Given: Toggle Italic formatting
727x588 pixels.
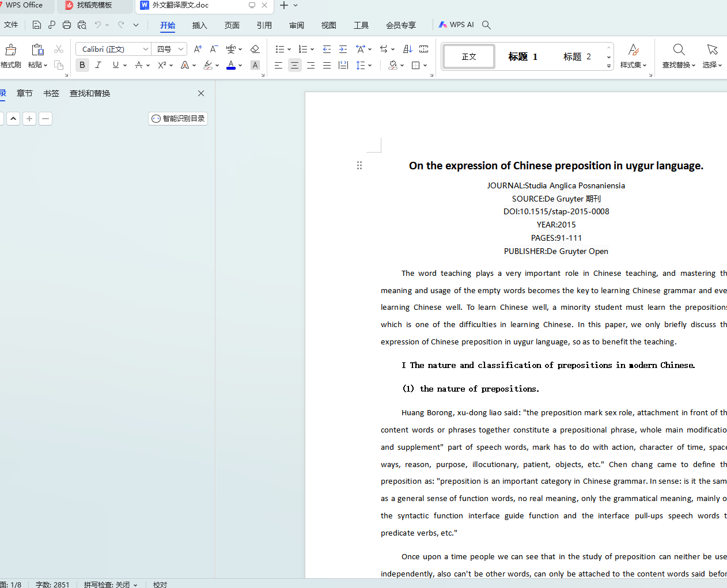Looking at the screenshot, I should [x=99, y=65].
